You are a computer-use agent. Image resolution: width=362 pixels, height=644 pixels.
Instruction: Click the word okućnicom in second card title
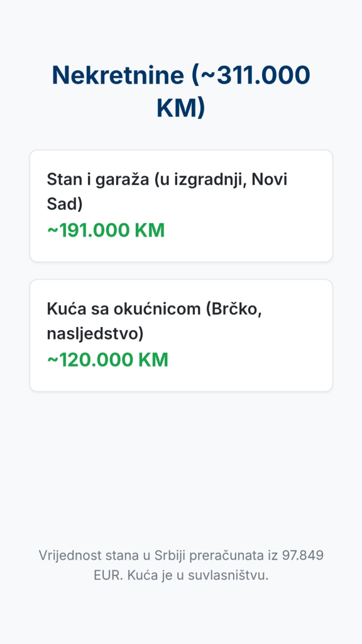159,309
